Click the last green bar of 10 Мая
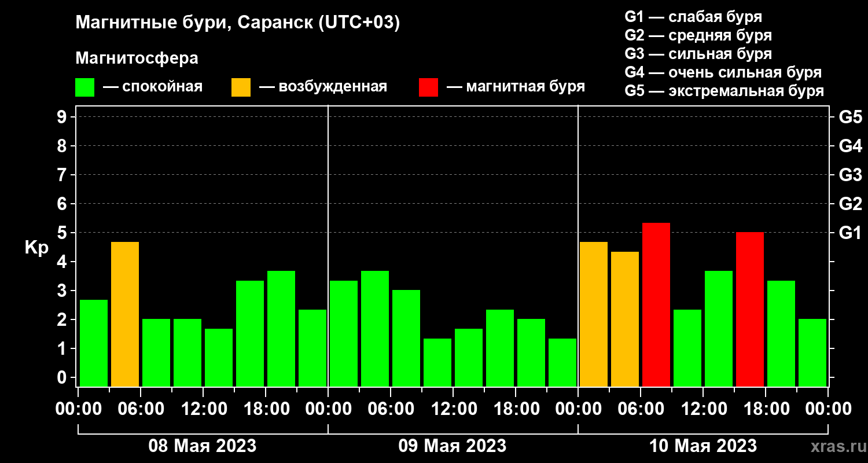The width and height of the screenshot is (868, 463). pyautogui.click(x=812, y=352)
